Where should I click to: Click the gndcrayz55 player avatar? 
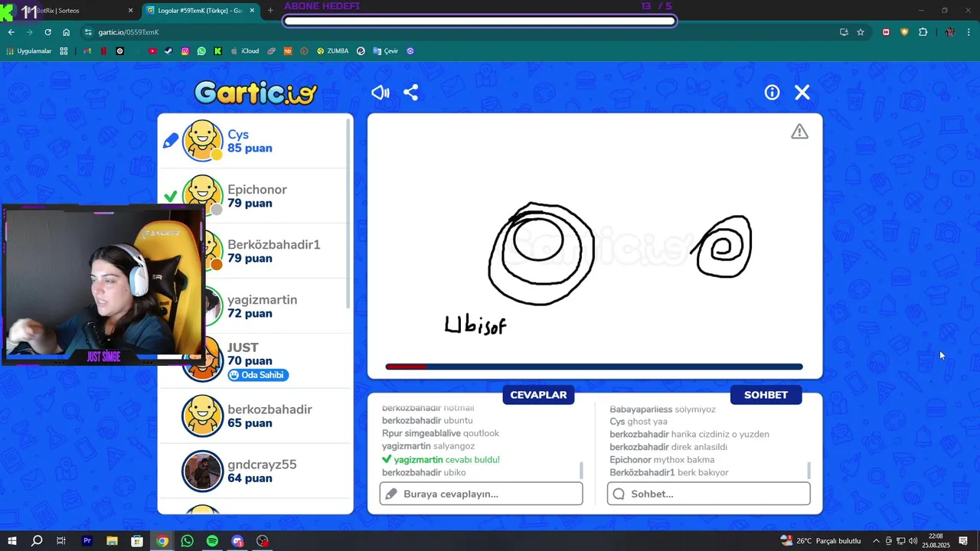pos(202,471)
